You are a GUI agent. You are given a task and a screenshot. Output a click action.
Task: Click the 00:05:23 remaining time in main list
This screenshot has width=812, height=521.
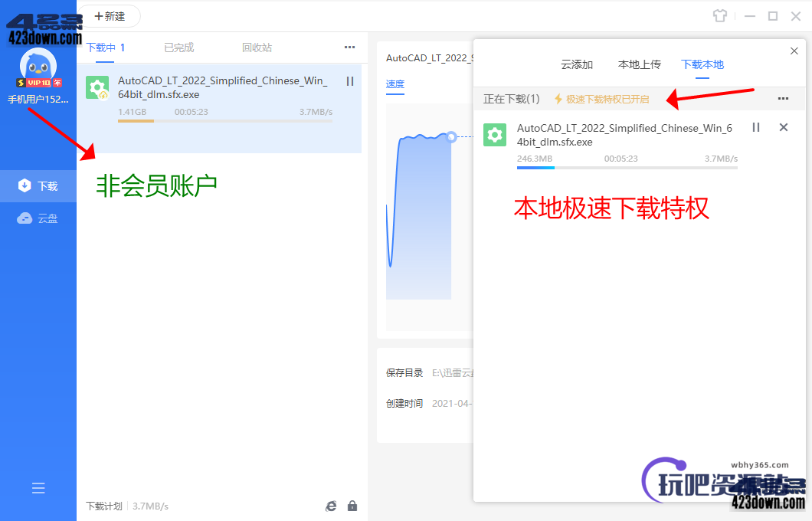click(191, 112)
